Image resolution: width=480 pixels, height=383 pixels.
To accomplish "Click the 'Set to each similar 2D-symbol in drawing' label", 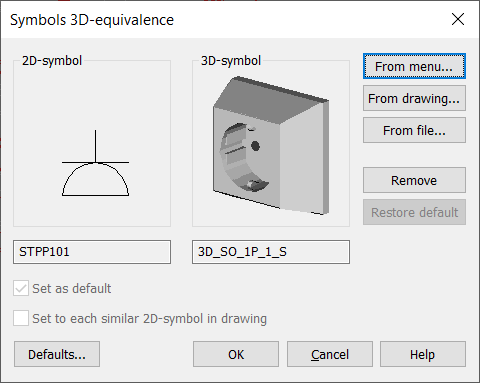I will click(x=149, y=319).
